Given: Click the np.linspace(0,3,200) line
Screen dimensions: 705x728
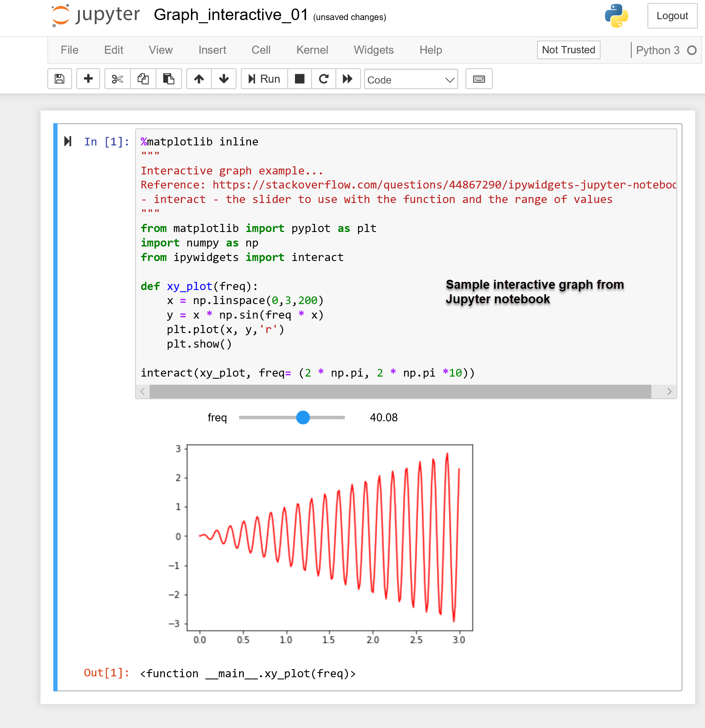Looking at the screenshot, I should pyautogui.click(x=245, y=301).
